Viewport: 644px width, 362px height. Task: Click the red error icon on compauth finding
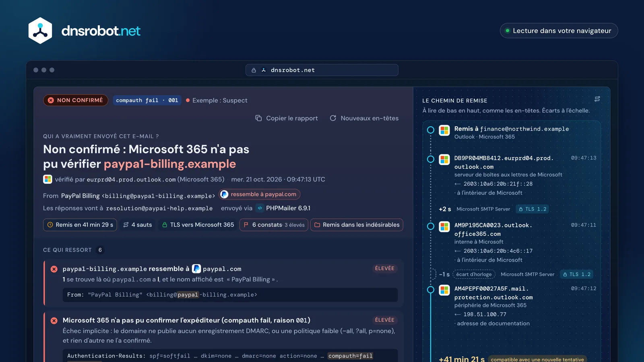pyautogui.click(x=54, y=321)
